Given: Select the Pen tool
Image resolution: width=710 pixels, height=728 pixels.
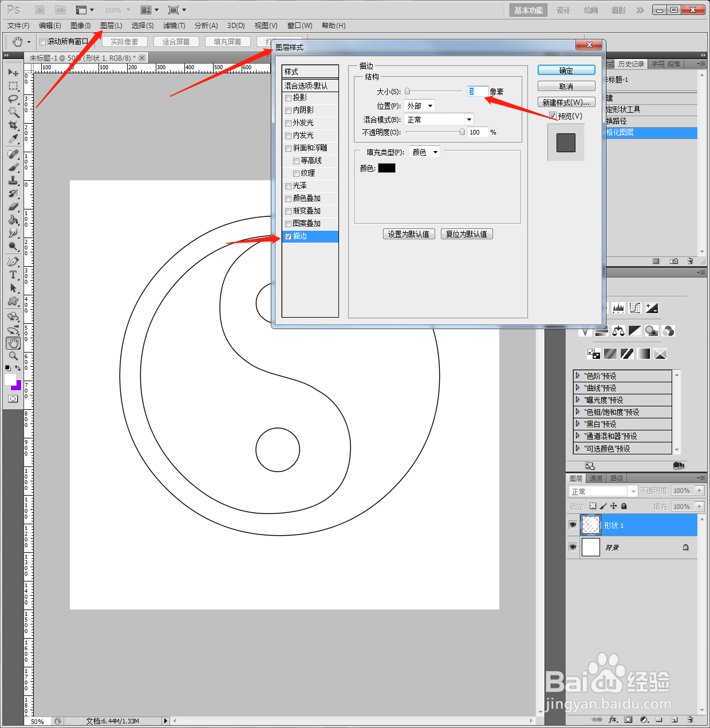Looking at the screenshot, I should coord(13,262).
